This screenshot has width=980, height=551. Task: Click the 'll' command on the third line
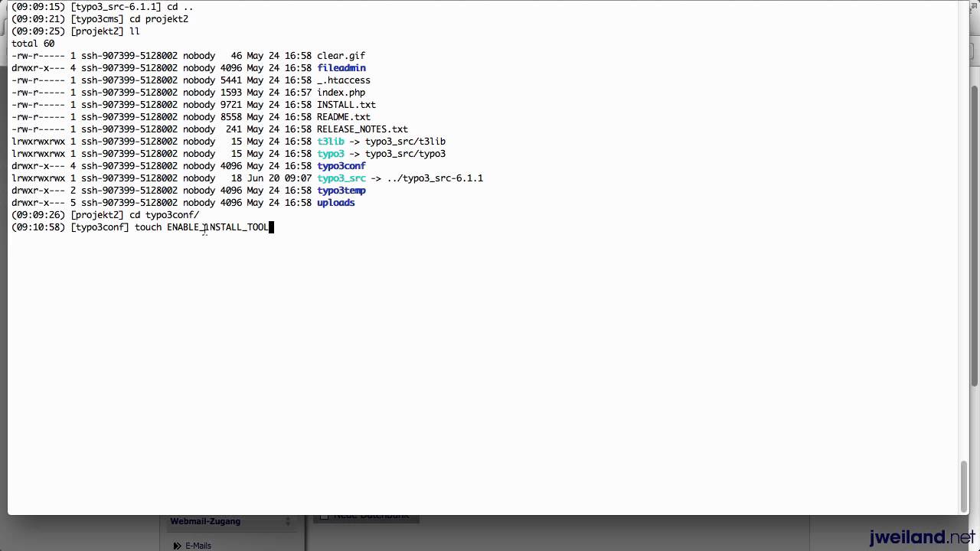[135, 31]
